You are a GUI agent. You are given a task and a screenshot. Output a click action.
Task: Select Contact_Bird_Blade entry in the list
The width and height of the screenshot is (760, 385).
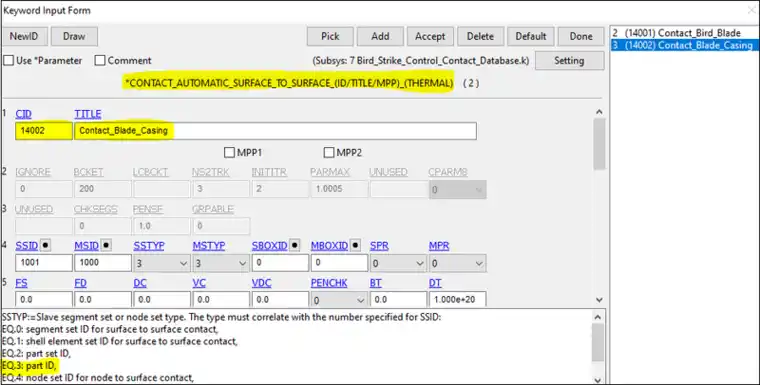point(676,33)
